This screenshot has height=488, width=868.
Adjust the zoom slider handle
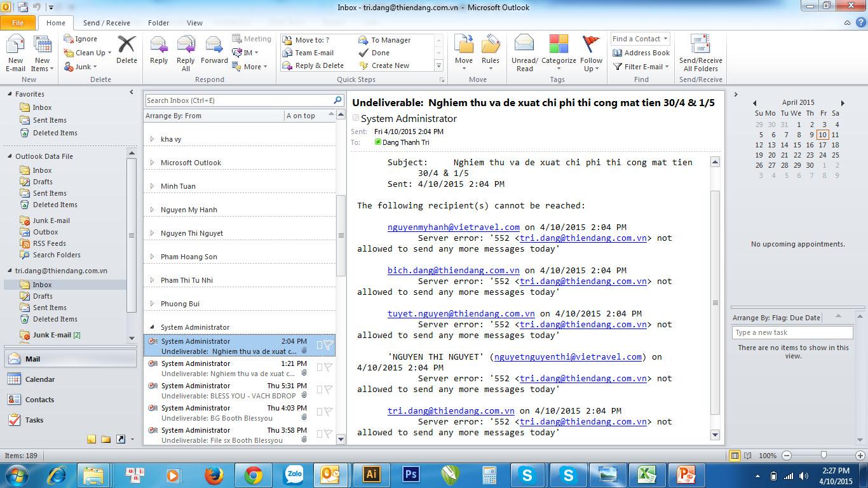pyautogui.click(x=824, y=456)
